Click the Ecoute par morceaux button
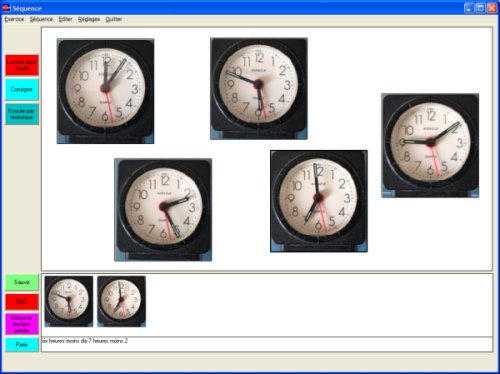500x374 pixels. [x=22, y=114]
